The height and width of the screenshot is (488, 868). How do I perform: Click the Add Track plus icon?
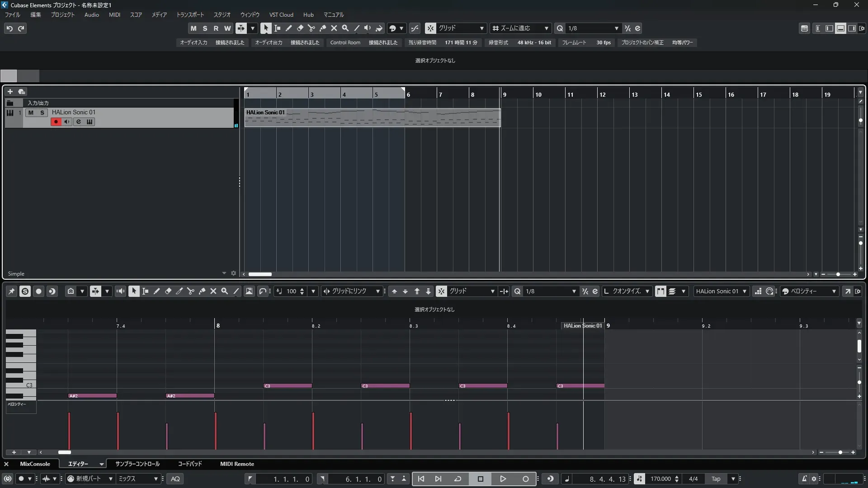(x=10, y=91)
